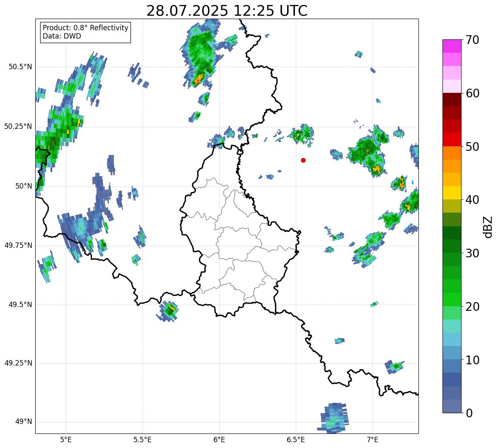Click the '49.25°N' latitude label
The image size is (498, 448).
[x=18, y=363]
